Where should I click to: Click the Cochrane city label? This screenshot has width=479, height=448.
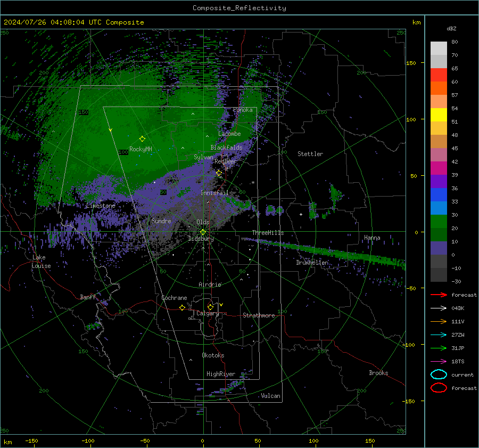pos(174,298)
